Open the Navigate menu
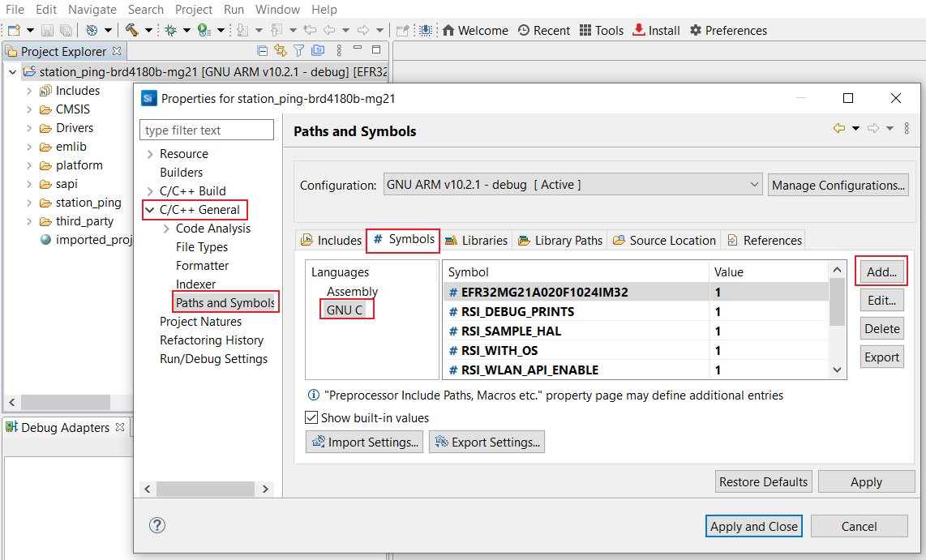 (92, 9)
